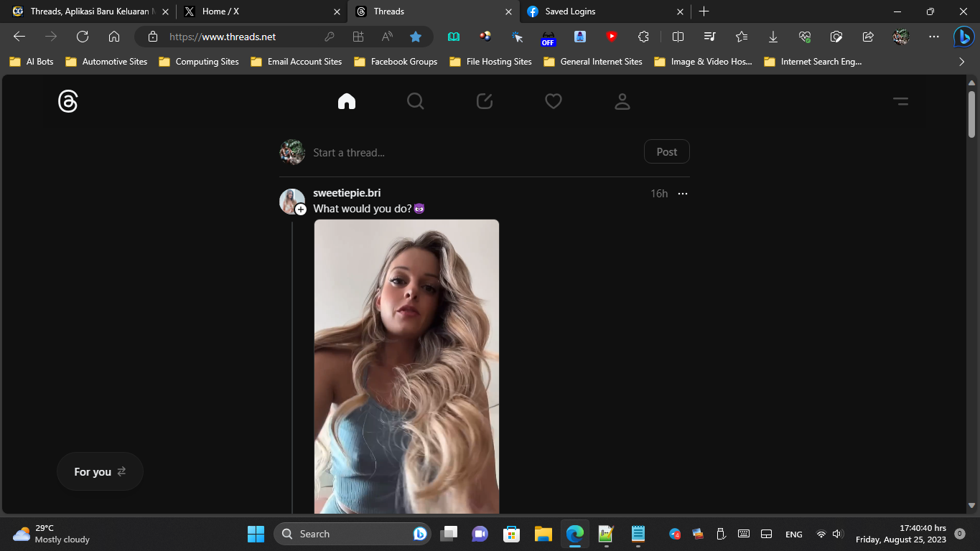The width and height of the screenshot is (980, 551).
Task: Open a new browser tab
Action: (704, 11)
